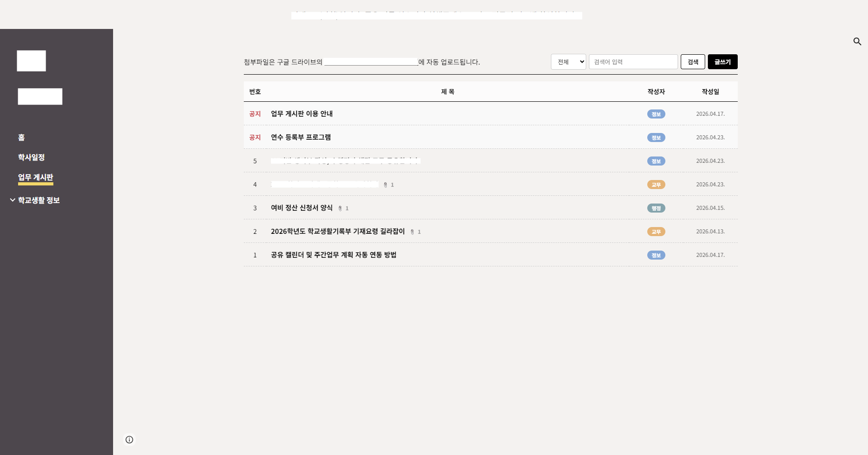The image size is (868, 455).
Task: Click 정보 badge on post number 5 row
Action: tap(656, 161)
